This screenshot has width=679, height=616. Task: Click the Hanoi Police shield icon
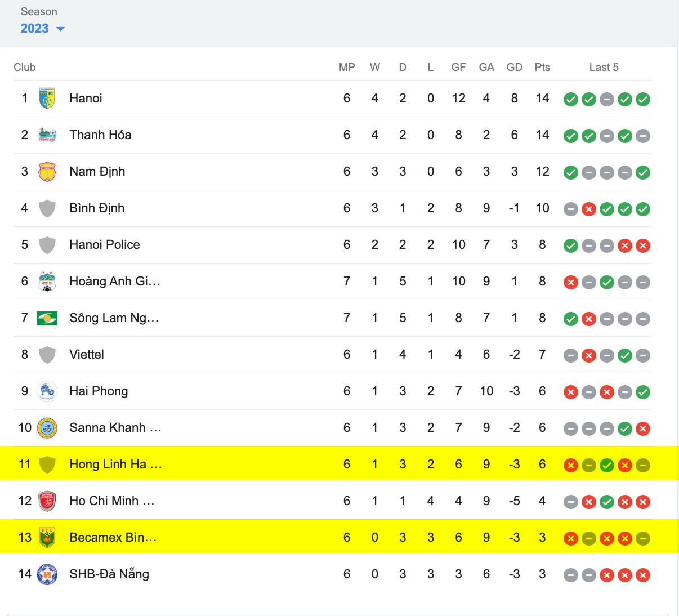point(47,245)
